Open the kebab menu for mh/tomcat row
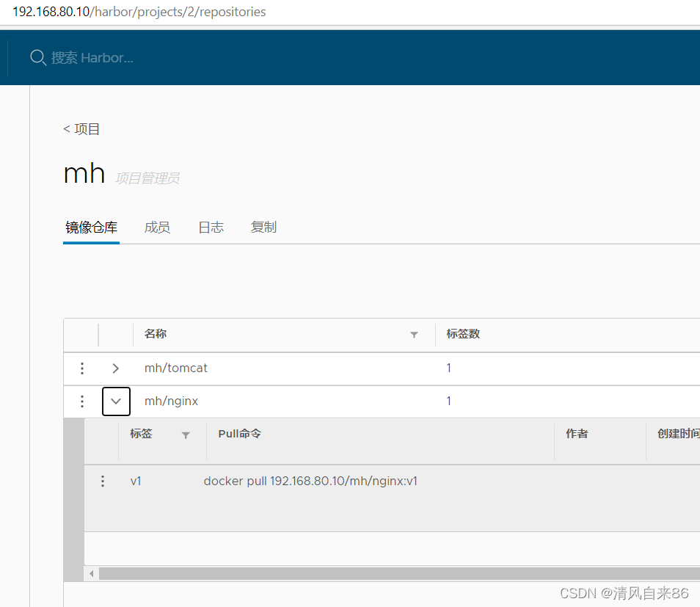The height and width of the screenshot is (607, 700). [81, 368]
